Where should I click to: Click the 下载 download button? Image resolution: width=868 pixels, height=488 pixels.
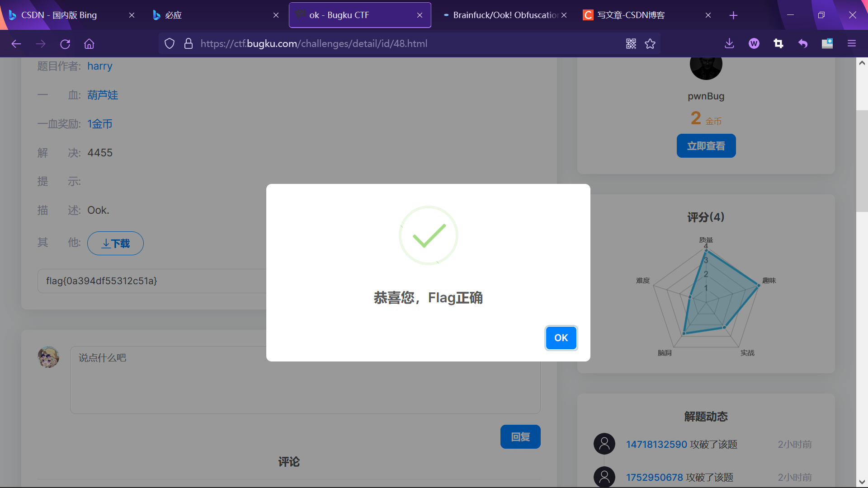(115, 244)
